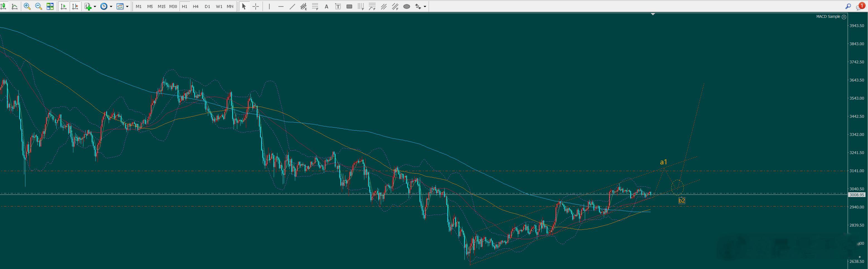The image size is (868, 269).
Task: Click the chart shift triangle marker
Action: [653, 14]
